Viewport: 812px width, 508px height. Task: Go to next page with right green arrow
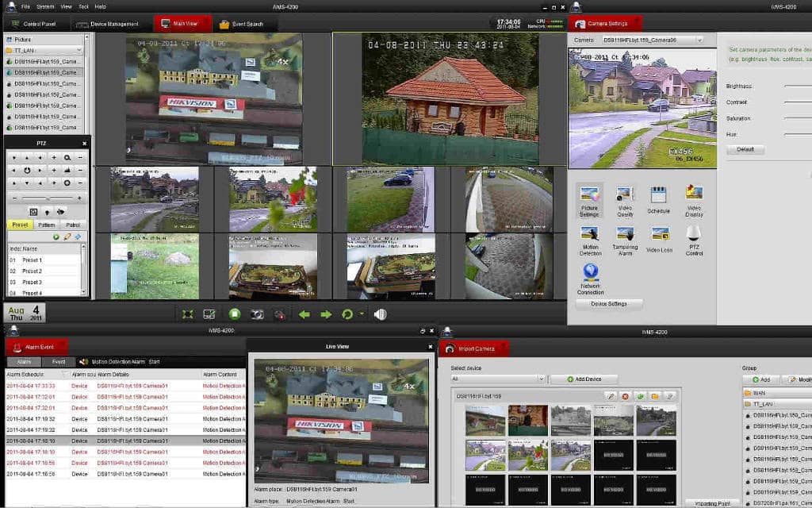click(325, 314)
